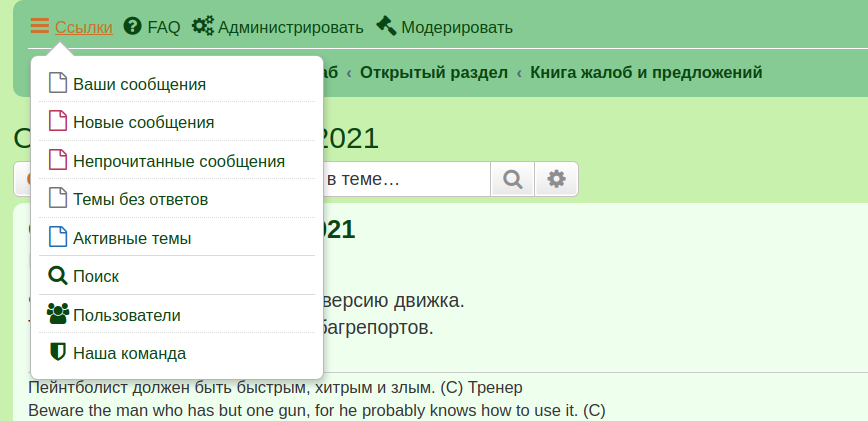
Task: Click the hamburger icon beside Ссылки
Action: click(39, 27)
